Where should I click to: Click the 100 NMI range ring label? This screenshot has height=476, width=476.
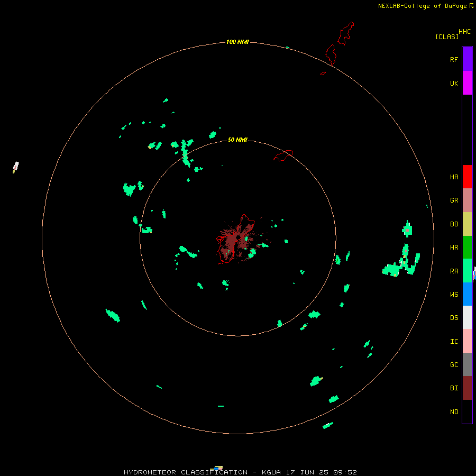(237, 42)
